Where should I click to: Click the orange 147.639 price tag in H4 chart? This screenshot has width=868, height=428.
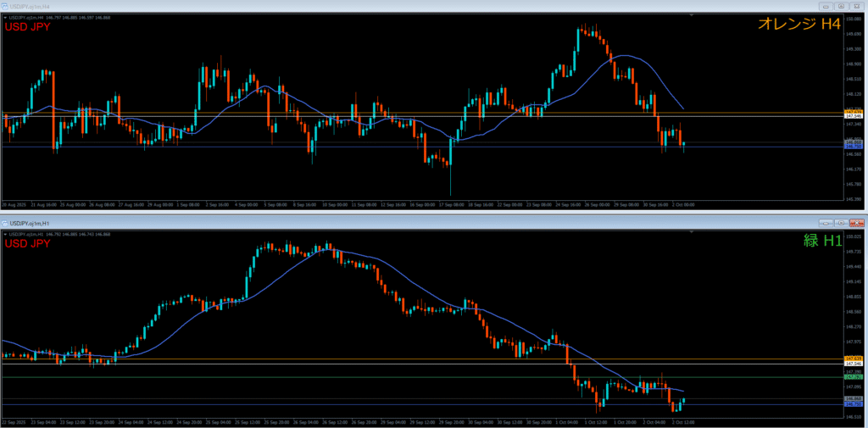click(x=852, y=113)
